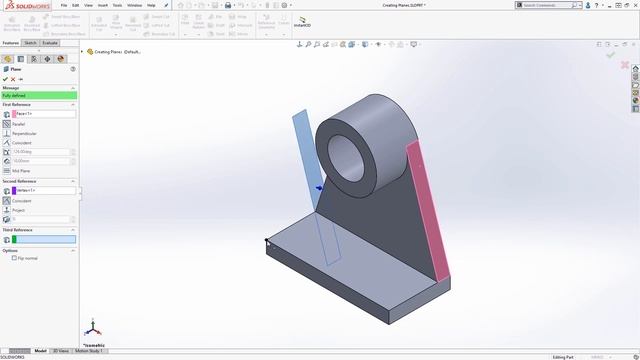
Task: Open Edit menu
Action: pyautogui.click(x=76, y=5)
